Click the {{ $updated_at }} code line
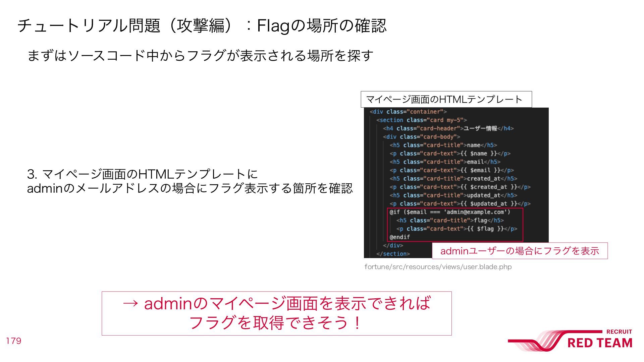 460,204
